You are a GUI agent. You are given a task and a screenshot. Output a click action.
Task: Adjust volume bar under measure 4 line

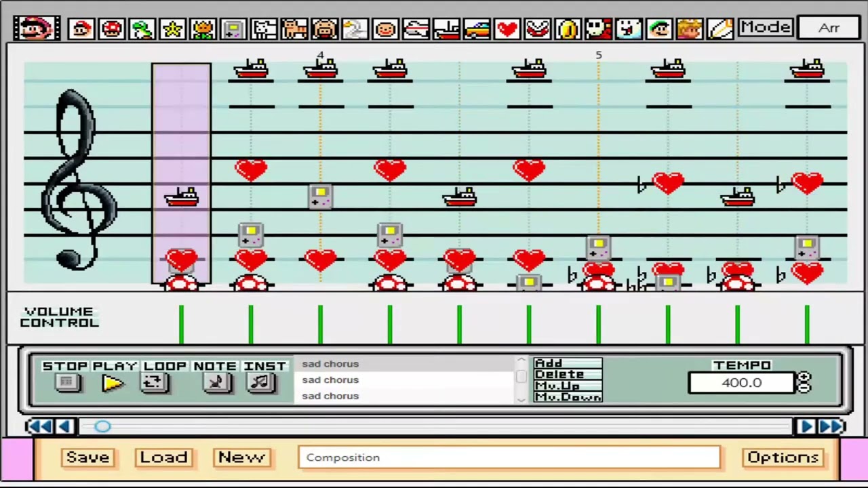[x=320, y=324]
